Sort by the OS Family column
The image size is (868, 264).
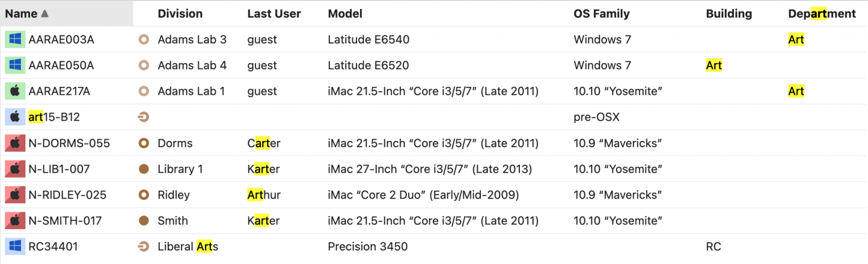(601, 14)
